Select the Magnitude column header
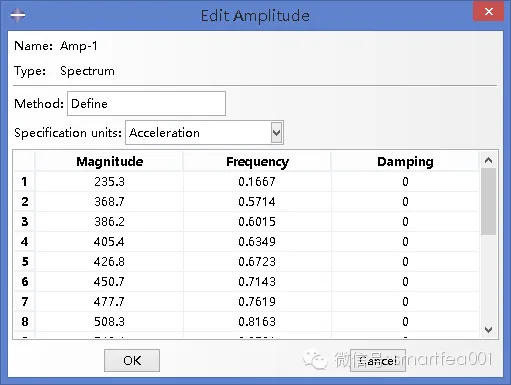This screenshot has height=385, width=511. pos(109,162)
